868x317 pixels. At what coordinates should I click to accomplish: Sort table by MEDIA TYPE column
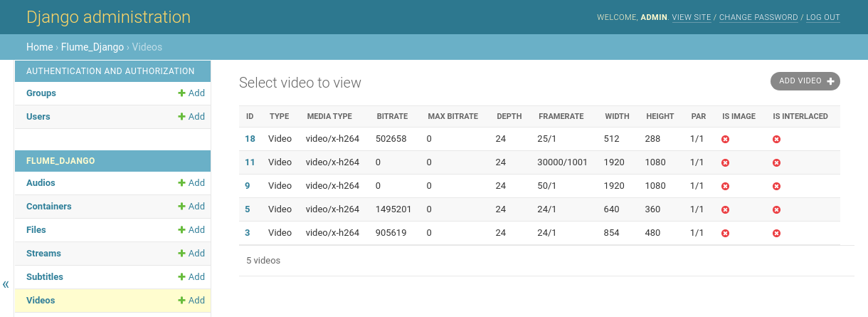(329, 116)
